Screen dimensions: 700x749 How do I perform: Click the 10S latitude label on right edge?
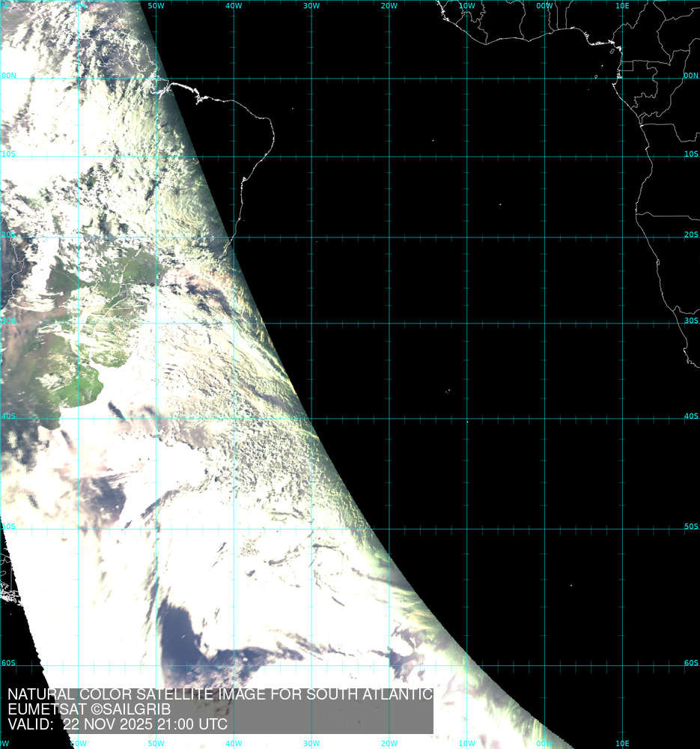pyautogui.click(x=691, y=154)
